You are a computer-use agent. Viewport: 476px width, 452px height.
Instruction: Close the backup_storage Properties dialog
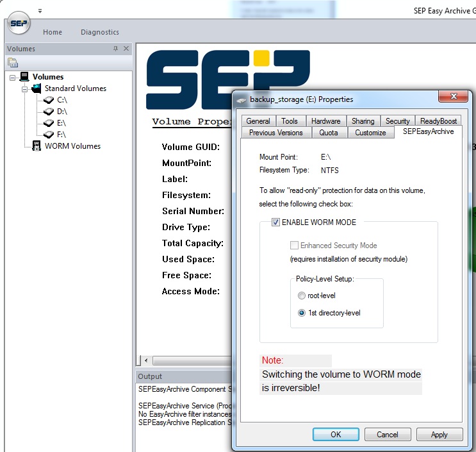pyautogui.click(x=454, y=96)
